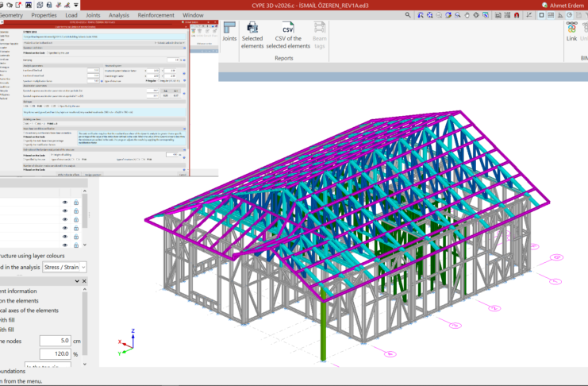Close the lower left options panel
Image resolution: width=588 pixels, height=386 pixels.
(84, 281)
